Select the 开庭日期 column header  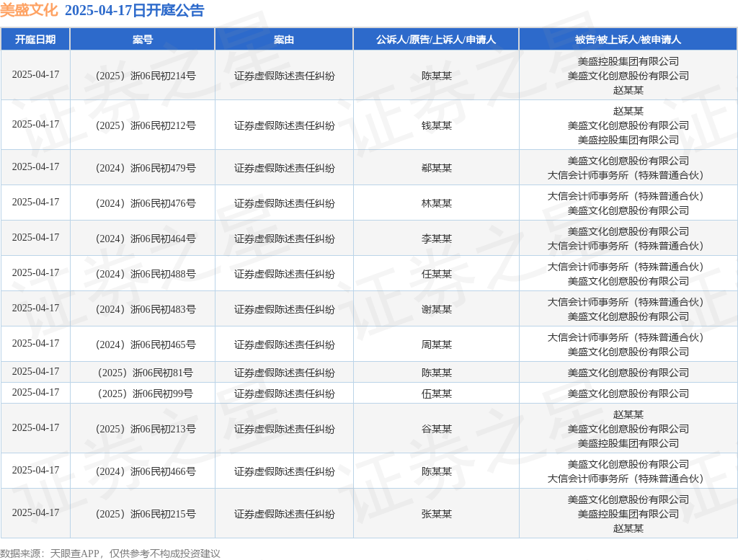pos(35,40)
